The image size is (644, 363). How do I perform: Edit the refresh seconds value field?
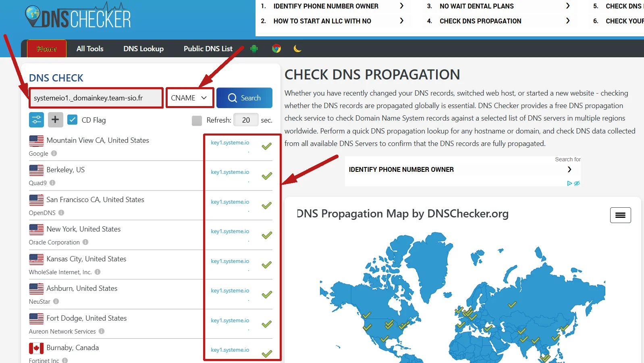point(246,120)
